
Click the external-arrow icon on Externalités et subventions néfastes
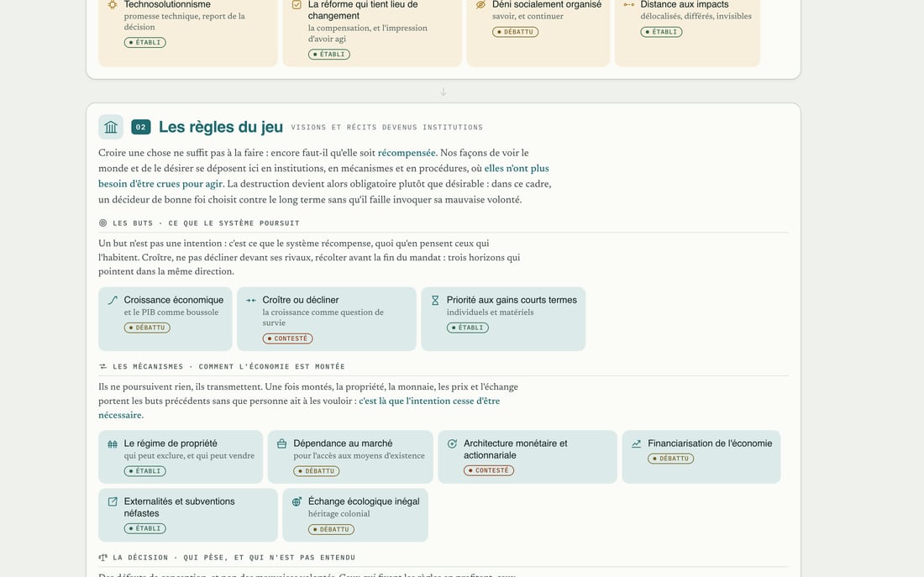tap(113, 501)
